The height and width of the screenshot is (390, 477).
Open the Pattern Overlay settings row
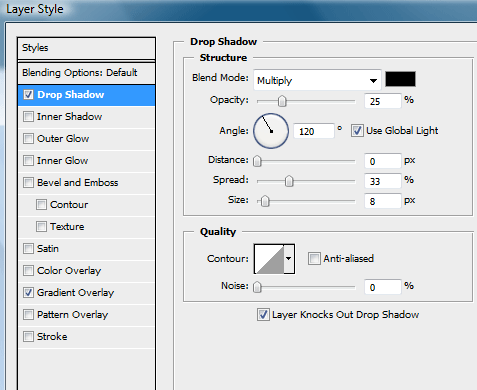click(86, 315)
